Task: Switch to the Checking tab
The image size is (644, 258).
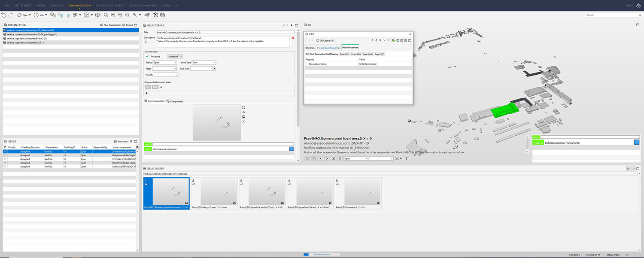Action: pos(56,6)
